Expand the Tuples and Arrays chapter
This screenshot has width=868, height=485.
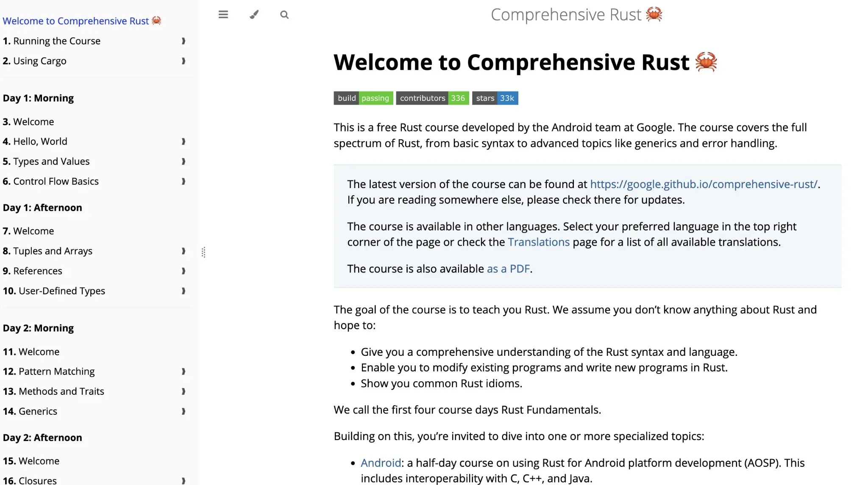click(184, 251)
